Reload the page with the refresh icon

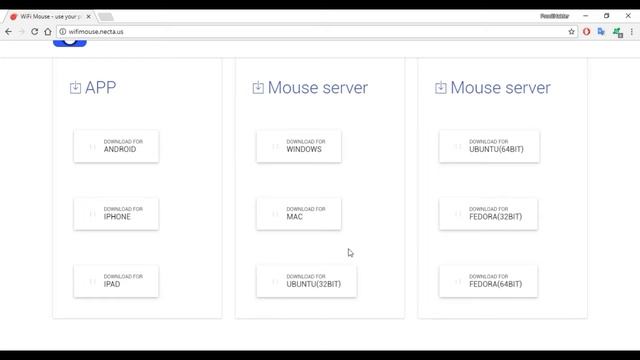coord(35,32)
